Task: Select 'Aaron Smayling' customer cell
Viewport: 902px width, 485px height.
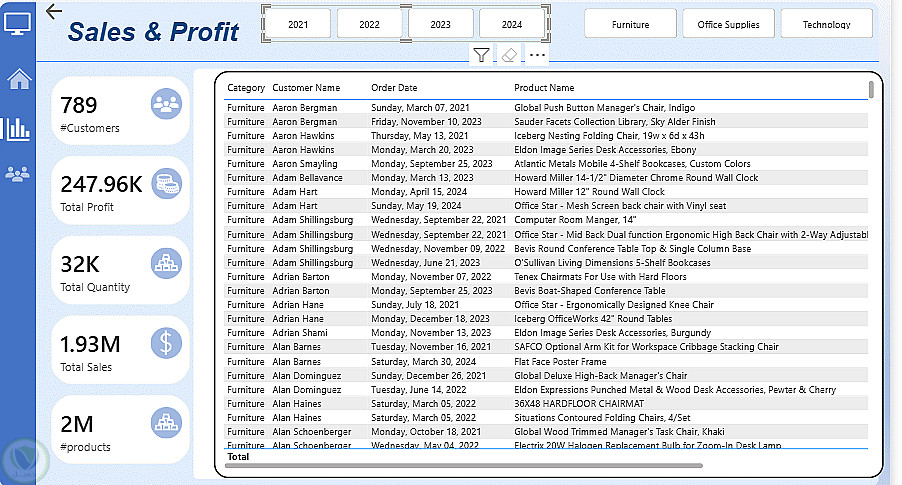Action: (x=305, y=164)
